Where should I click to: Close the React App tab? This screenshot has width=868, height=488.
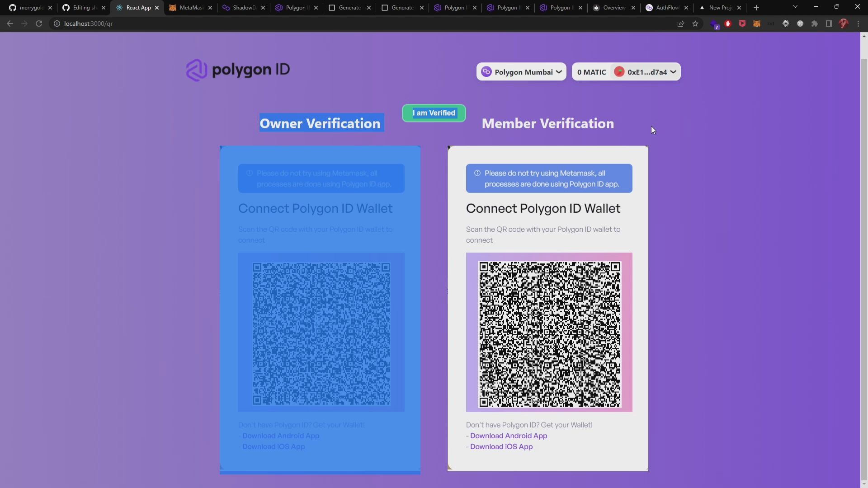click(x=157, y=8)
